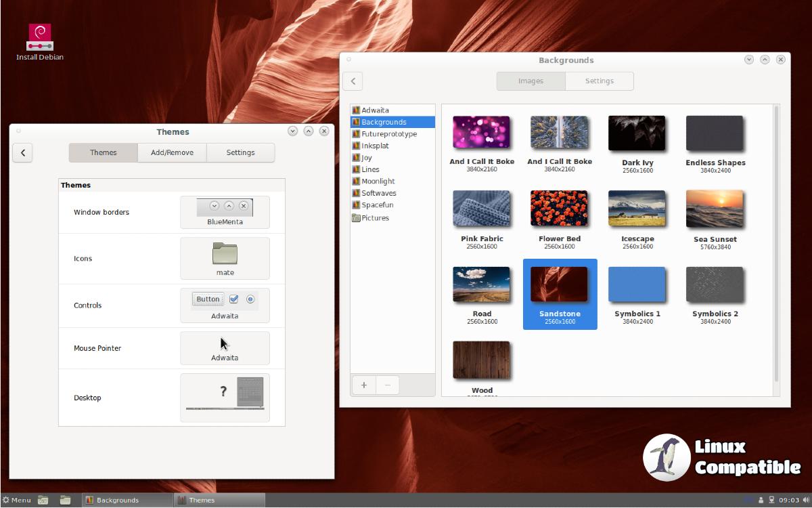Select the Pictures folder in Backgrounds sidebar

click(375, 218)
